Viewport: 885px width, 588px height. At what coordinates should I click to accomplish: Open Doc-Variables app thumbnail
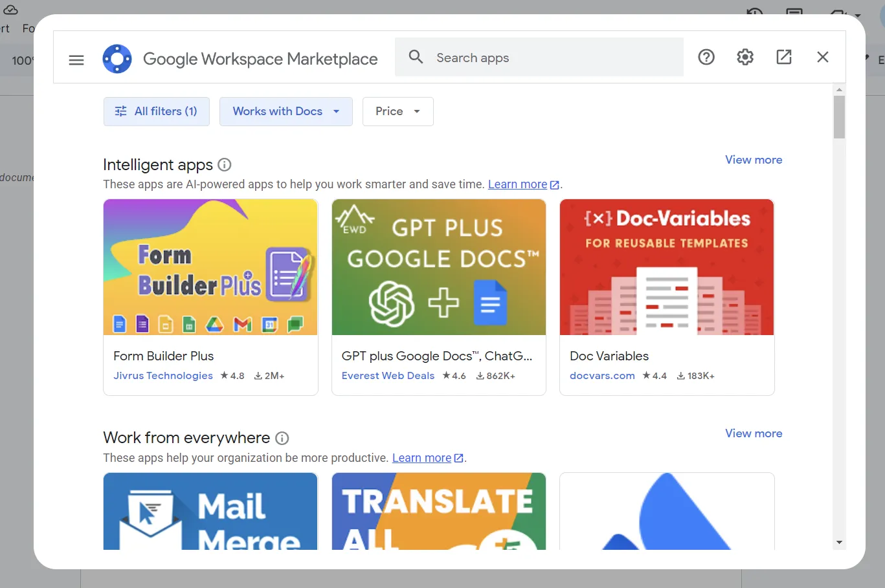667,267
